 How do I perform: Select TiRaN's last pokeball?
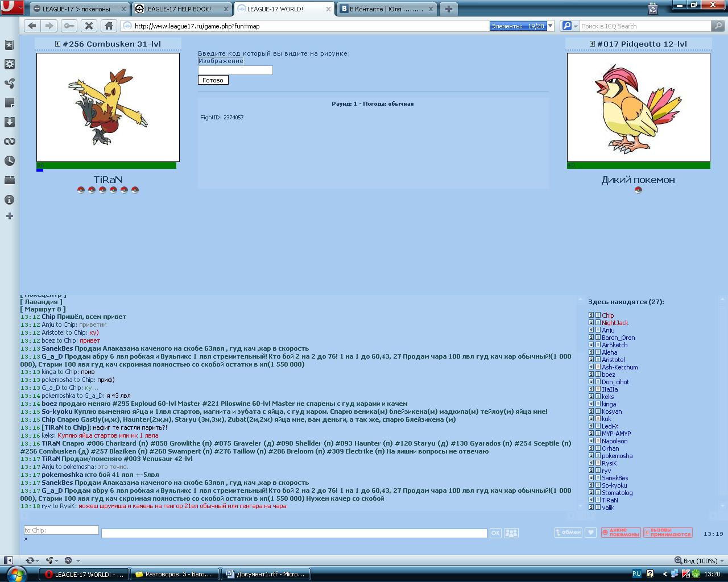point(135,190)
